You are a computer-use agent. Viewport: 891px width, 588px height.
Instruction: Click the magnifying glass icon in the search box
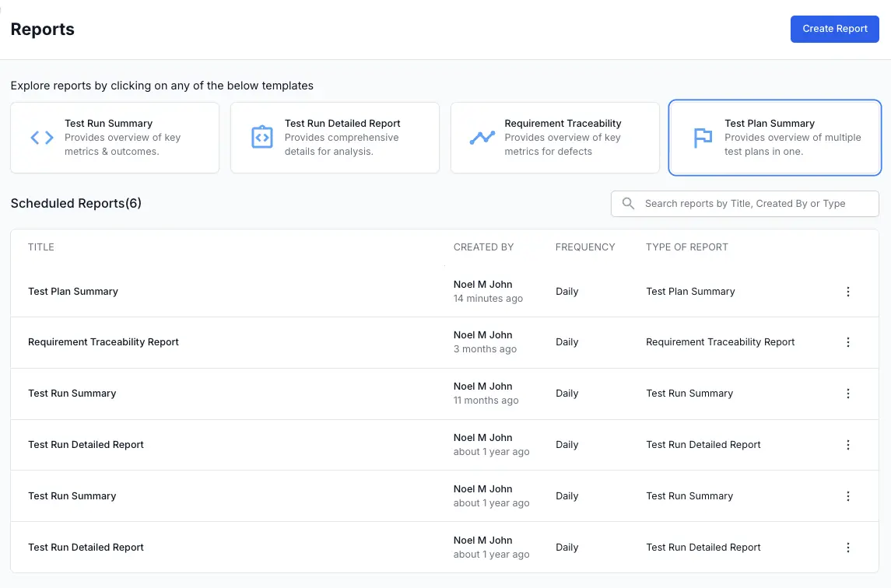(x=628, y=204)
